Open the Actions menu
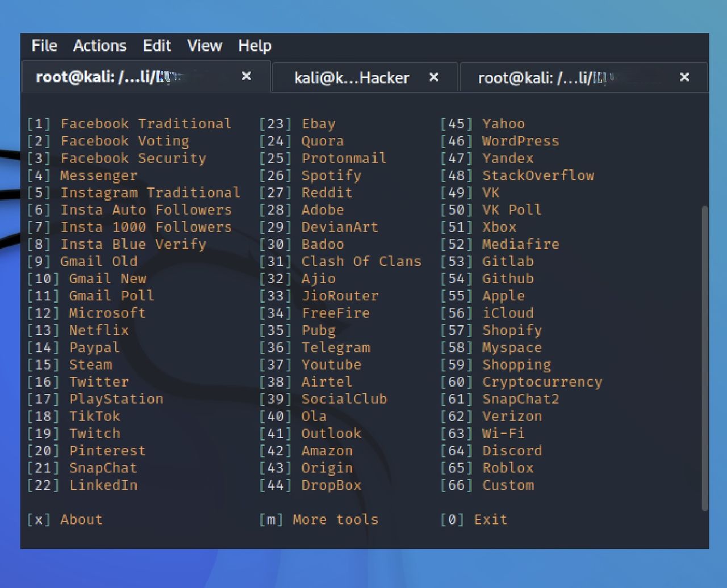Screen dimensions: 727x588 point(100,45)
